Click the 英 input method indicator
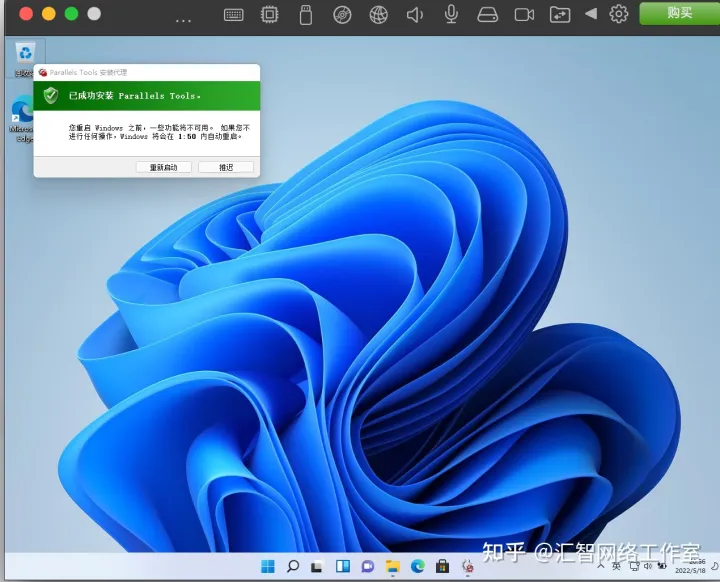 tap(616, 566)
